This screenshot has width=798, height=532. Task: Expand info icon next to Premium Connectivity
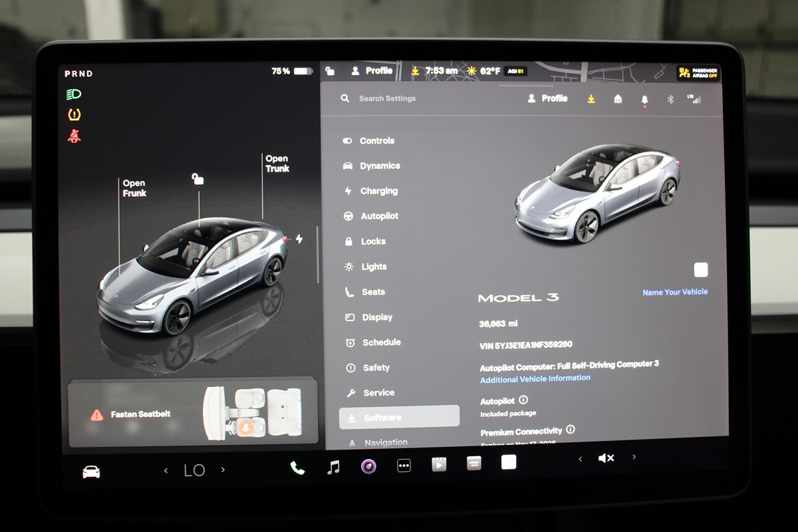[571, 430]
